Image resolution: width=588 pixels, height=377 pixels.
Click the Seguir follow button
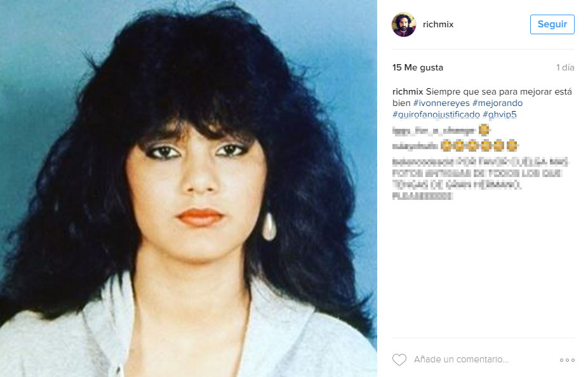click(552, 24)
